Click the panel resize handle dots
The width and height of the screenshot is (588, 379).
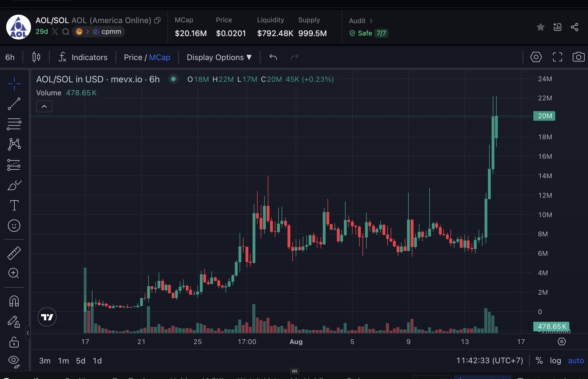coord(294,371)
